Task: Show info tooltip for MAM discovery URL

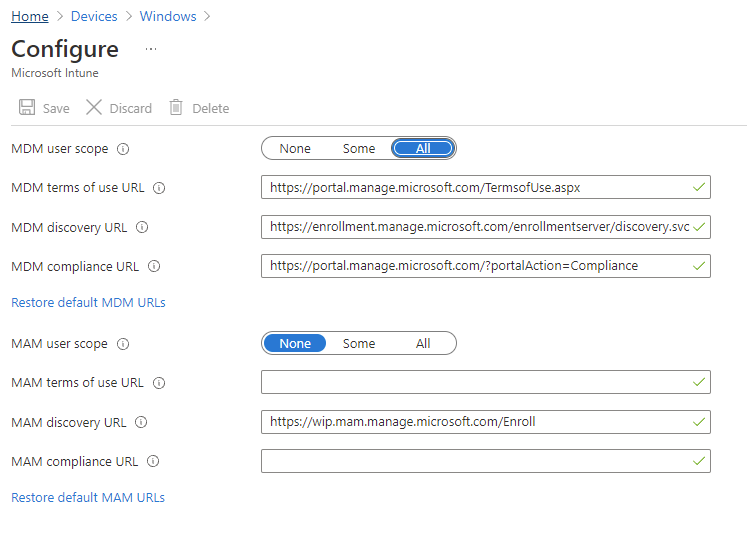Action: pyautogui.click(x=141, y=422)
